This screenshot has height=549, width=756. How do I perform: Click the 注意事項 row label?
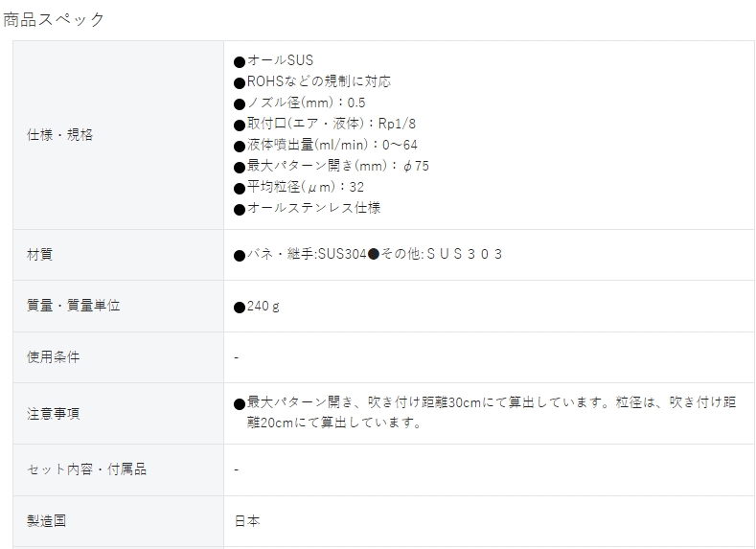[53, 414]
